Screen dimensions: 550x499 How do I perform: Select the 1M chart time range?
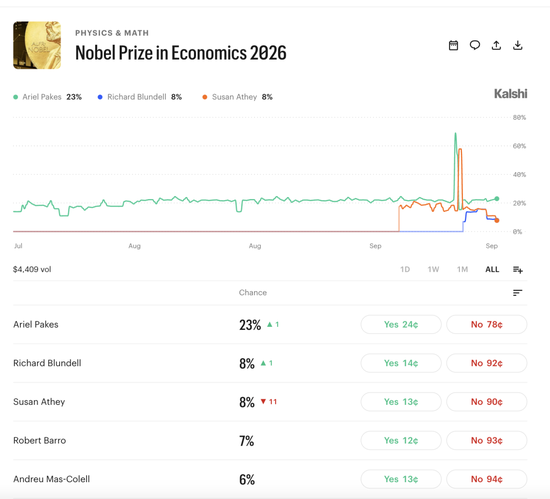pos(462,269)
